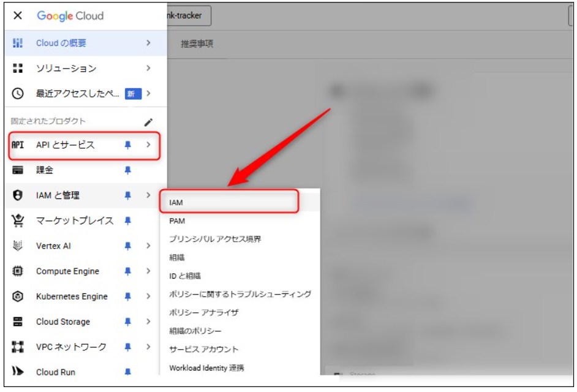This screenshot has width=577, height=392.
Task: Open 組織 in the submenu
Action: coord(240,258)
